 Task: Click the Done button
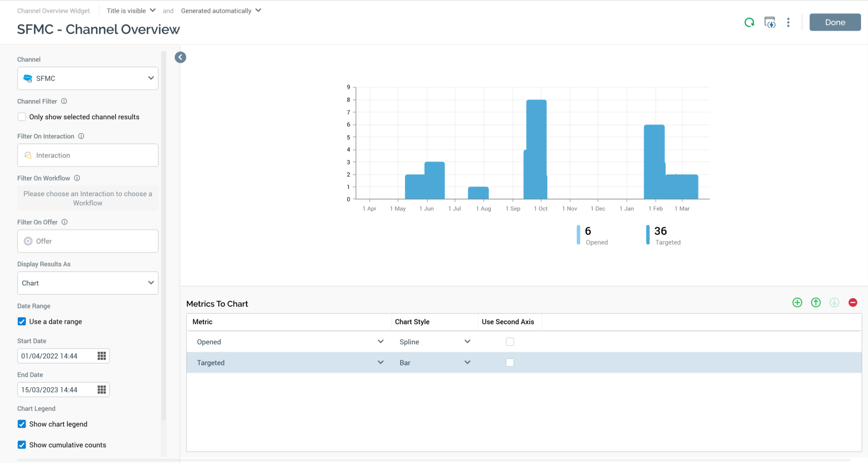coord(835,22)
